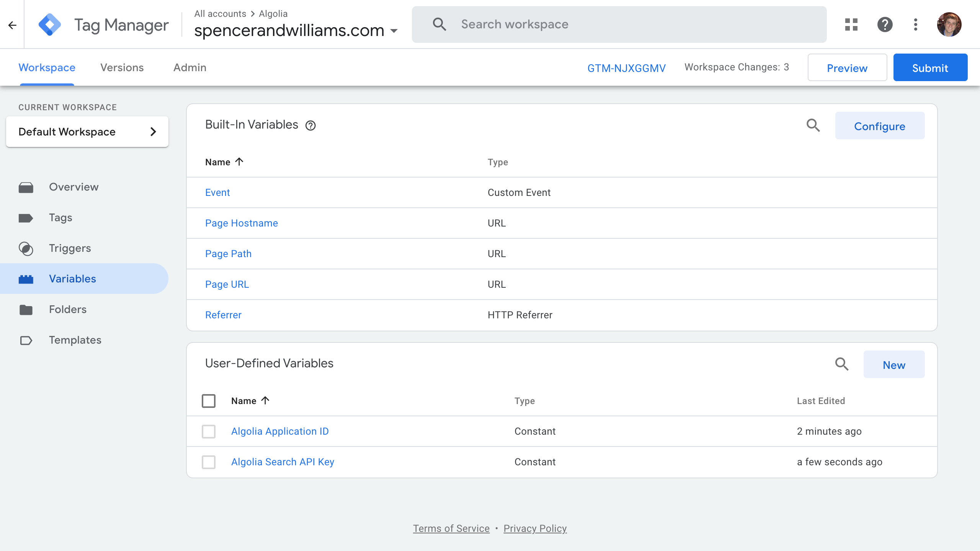Click the Configure button for Built-In Variables

pyautogui.click(x=880, y=126)
